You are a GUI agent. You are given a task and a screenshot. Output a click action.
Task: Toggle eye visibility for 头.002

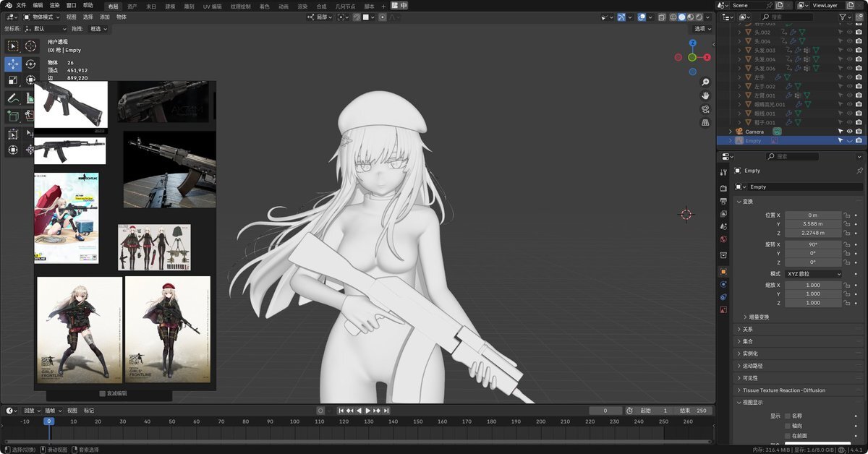(850, 33)
